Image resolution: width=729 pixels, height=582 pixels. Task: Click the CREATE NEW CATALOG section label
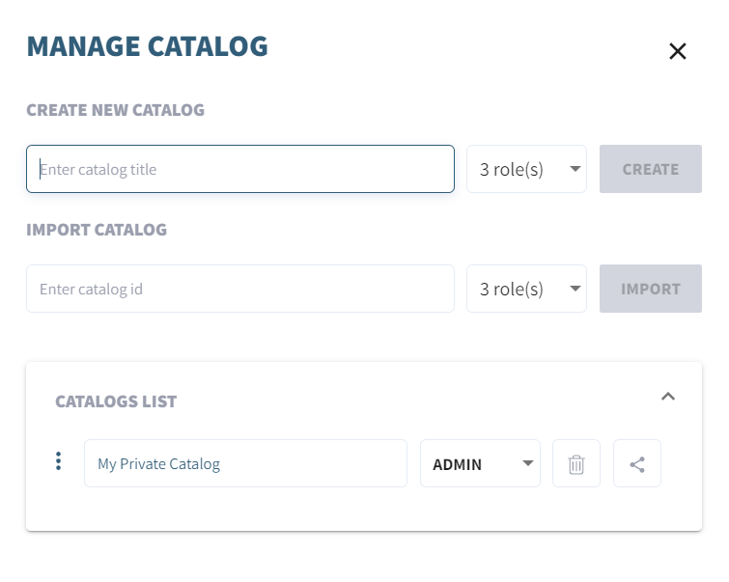tap(115, 110)
